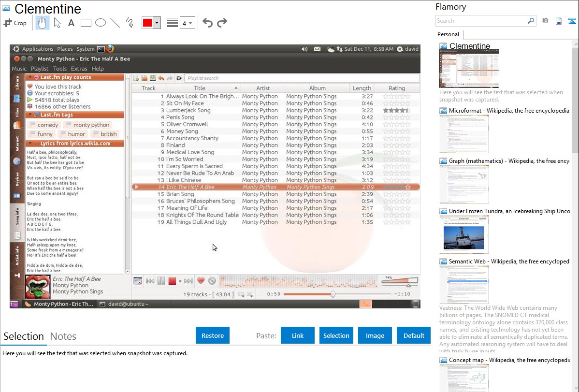
Task: Click the Firefox launcher in Ubuntu panel
Action: [110, 49]
